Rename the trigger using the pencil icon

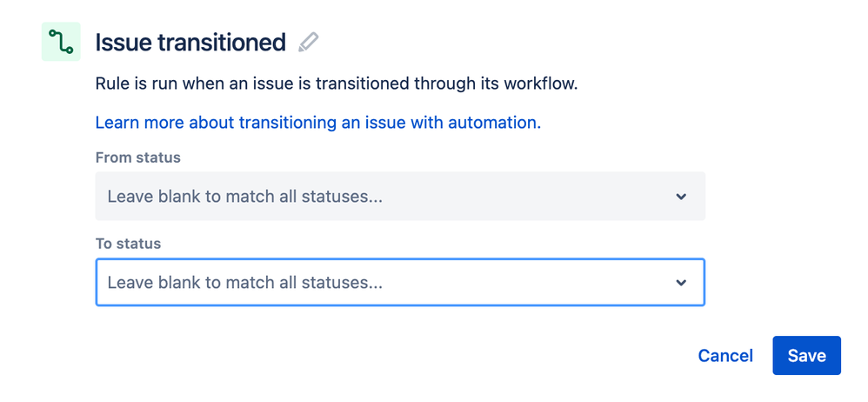pos(308,42)
